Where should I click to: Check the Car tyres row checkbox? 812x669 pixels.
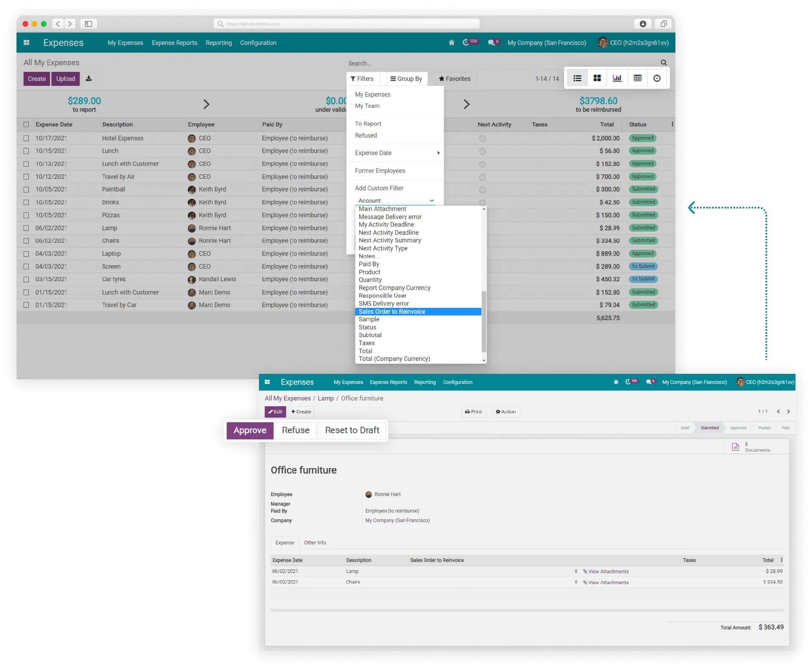pyautogui.click(x=26, y=280)
